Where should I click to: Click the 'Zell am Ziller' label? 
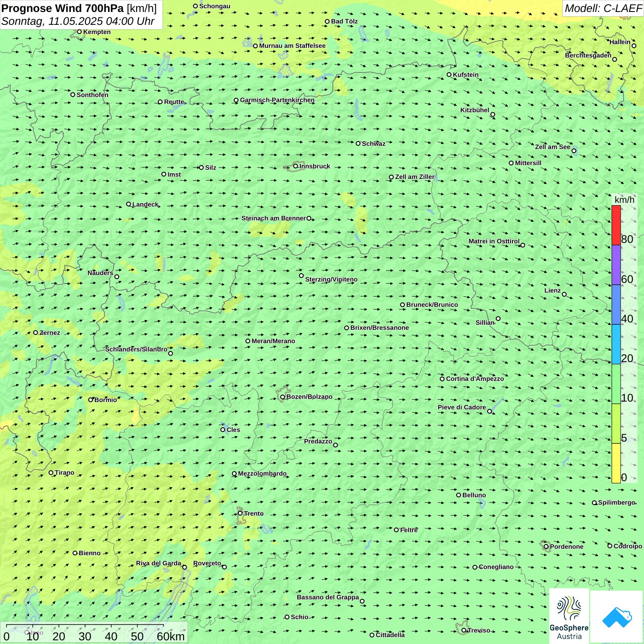[x=415, y=177]
